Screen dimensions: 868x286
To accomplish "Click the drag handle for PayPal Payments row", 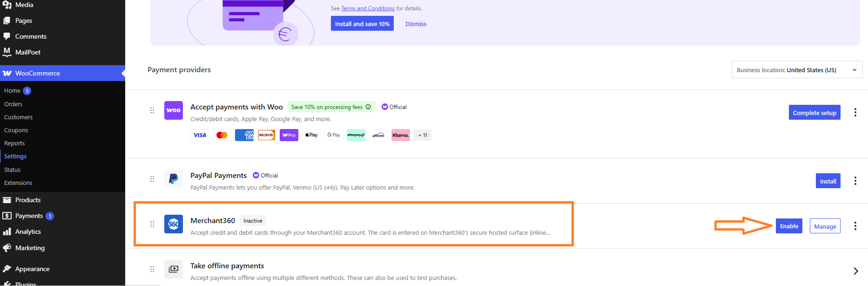I will (152, 179).
